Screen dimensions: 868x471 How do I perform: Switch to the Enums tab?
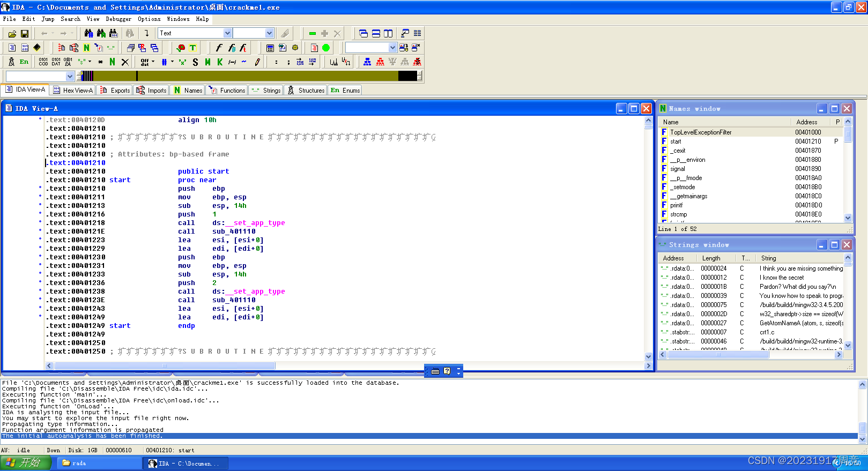345,90
